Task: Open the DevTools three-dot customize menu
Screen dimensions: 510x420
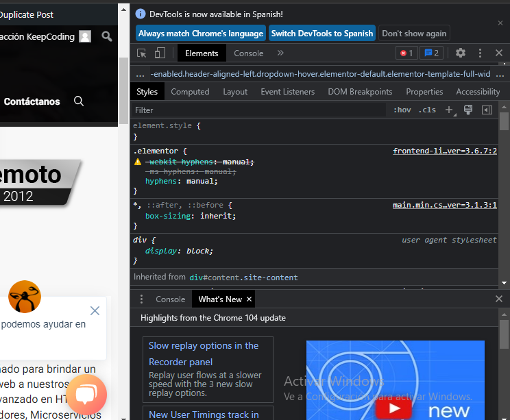Action: pos(480,53)
